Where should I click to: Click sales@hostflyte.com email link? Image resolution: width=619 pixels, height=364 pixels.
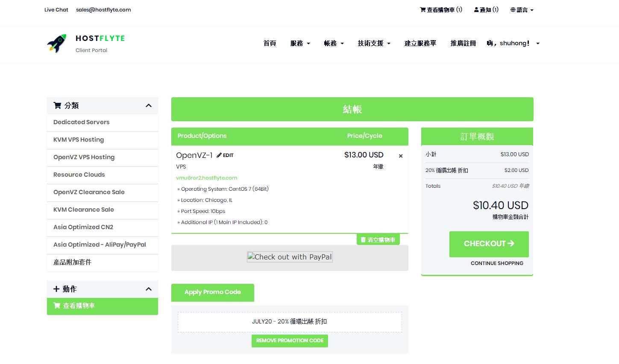click(x=103, y=10)
